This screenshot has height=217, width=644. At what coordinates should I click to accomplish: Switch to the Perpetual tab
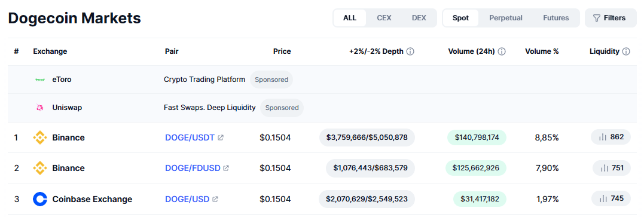[x=506, y=18]
